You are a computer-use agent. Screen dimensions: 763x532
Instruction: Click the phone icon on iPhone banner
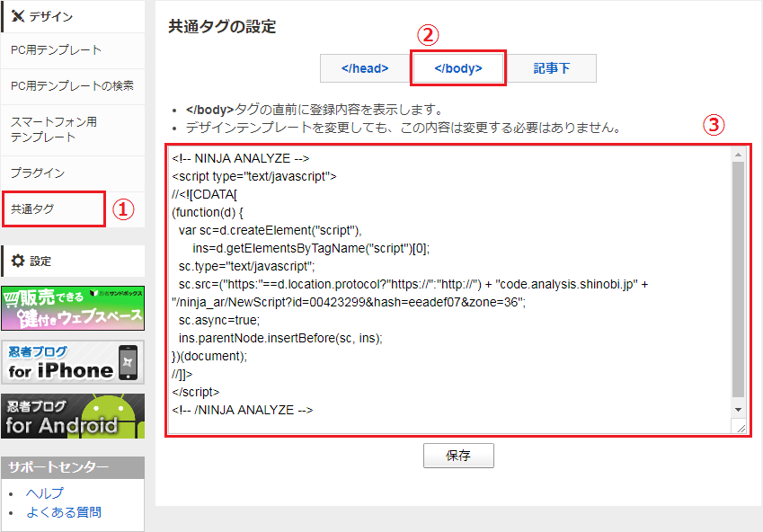128,363
